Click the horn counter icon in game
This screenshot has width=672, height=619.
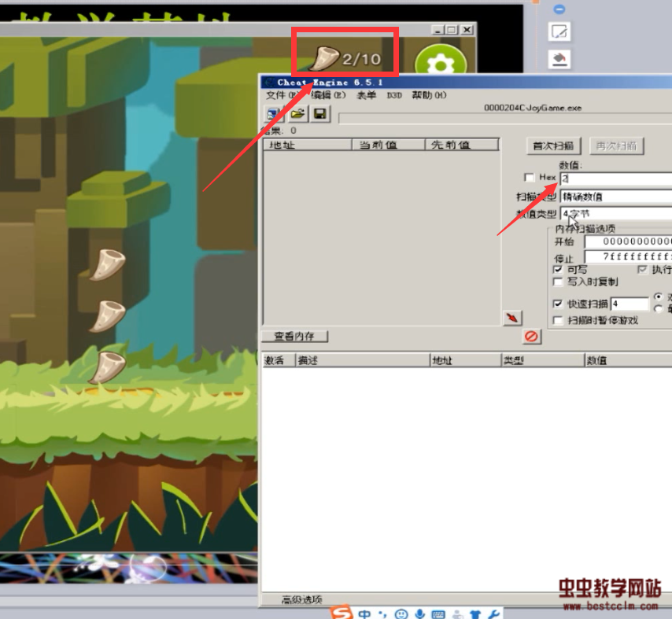[324, 59]
